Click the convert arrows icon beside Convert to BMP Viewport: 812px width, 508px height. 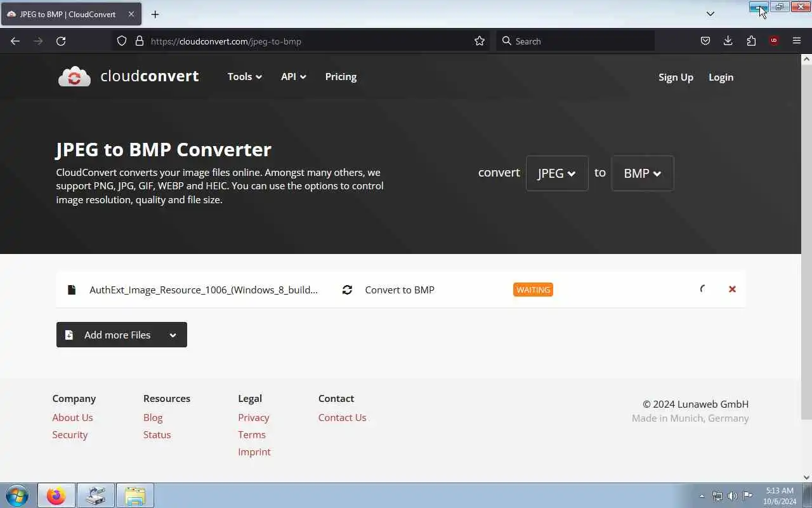[x=347, y=290]
